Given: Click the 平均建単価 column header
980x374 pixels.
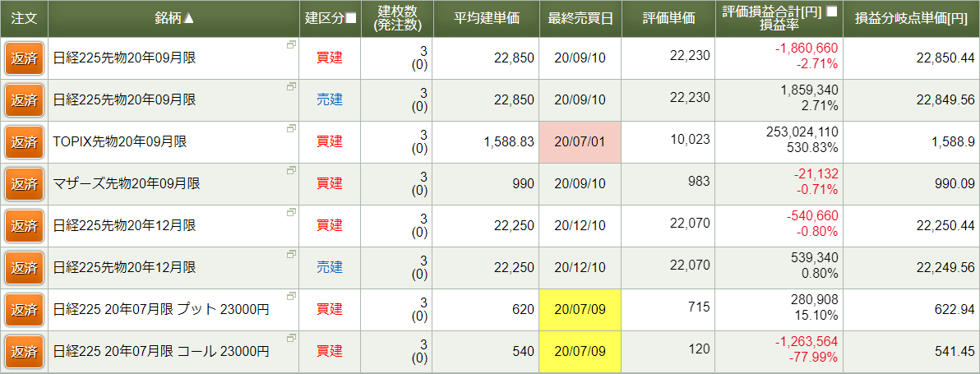Looking at the screenshot, I should coord(486,18).
